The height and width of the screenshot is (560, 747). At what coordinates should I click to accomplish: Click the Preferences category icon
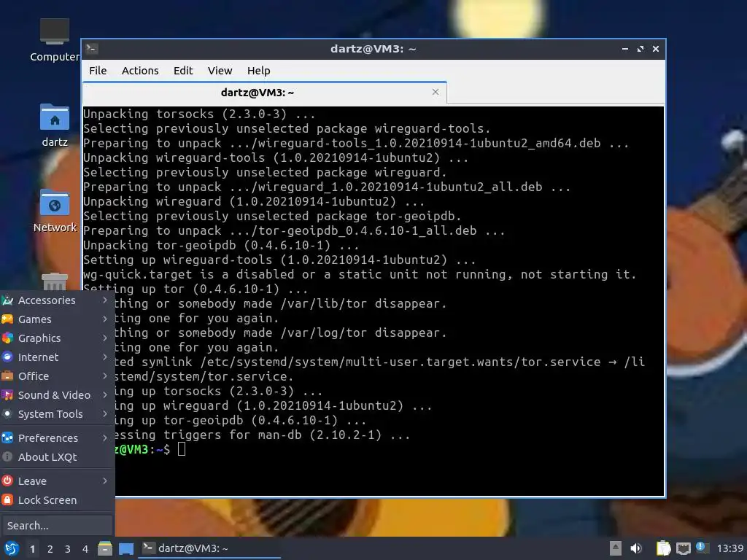(7, 438)
